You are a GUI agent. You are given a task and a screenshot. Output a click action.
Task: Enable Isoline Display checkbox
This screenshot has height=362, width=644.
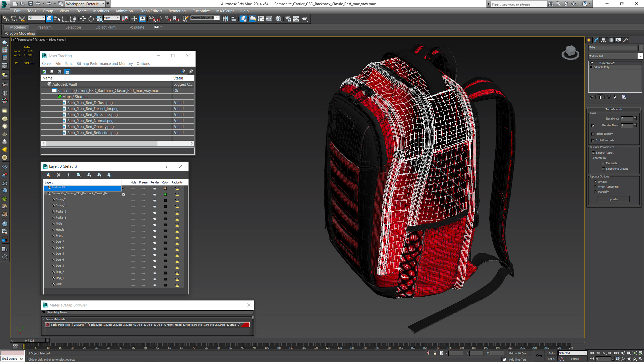pyautogui.click(x=593, y=134)
